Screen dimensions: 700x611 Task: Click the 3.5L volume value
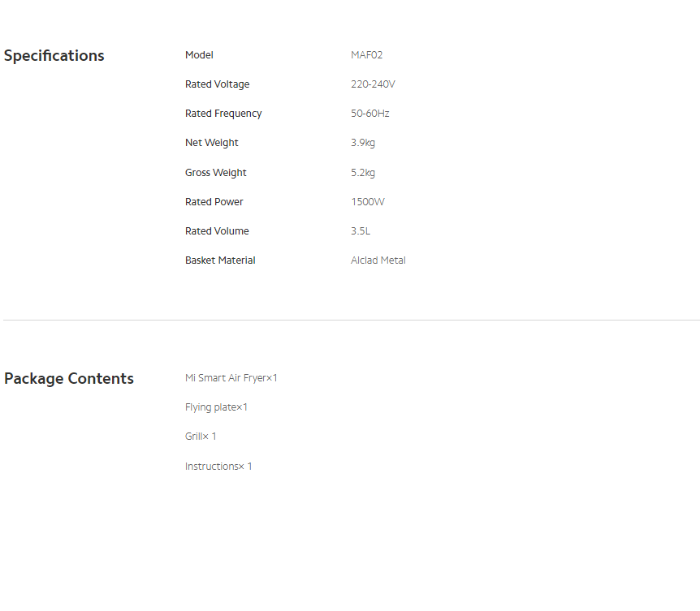361,231
